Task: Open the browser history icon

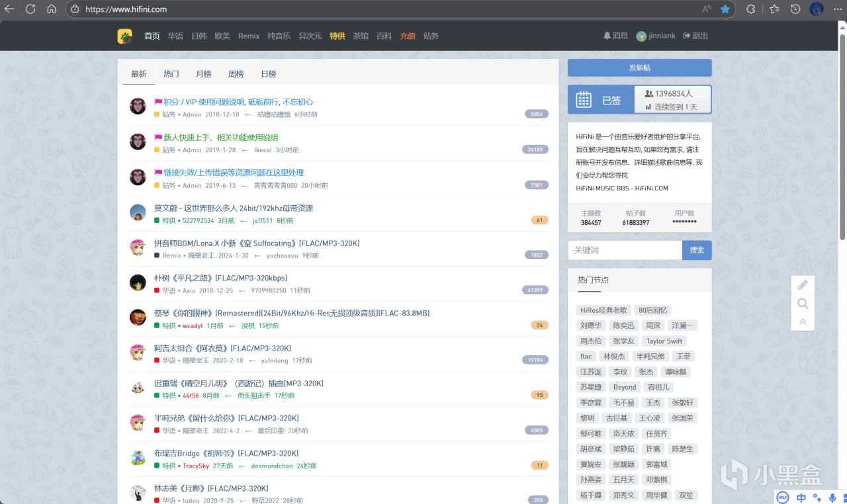Action: (x=795, y=9)
